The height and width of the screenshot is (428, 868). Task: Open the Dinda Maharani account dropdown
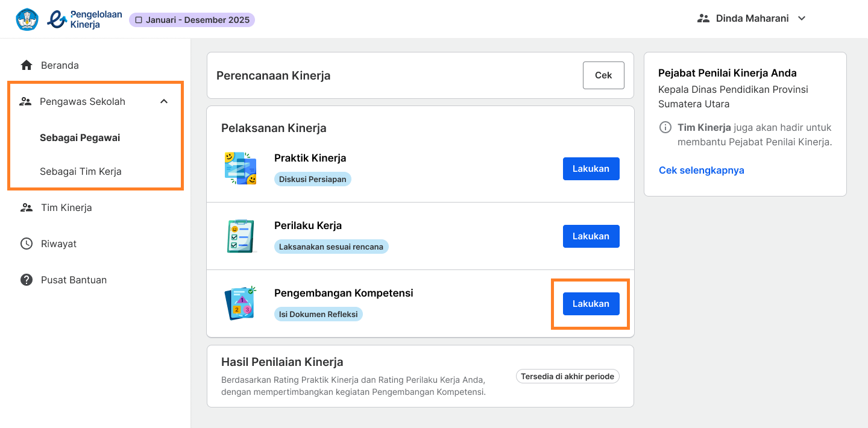click(751, 18)
